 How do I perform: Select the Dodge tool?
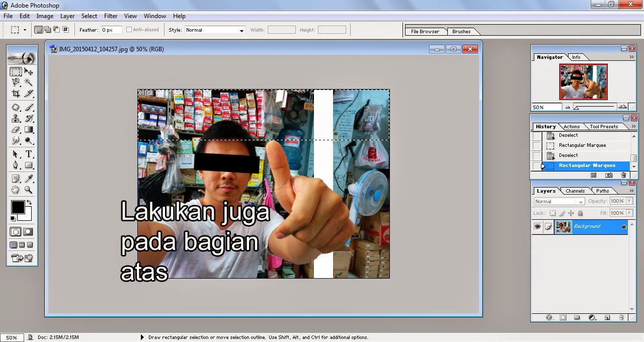click(x=29, y=141)
